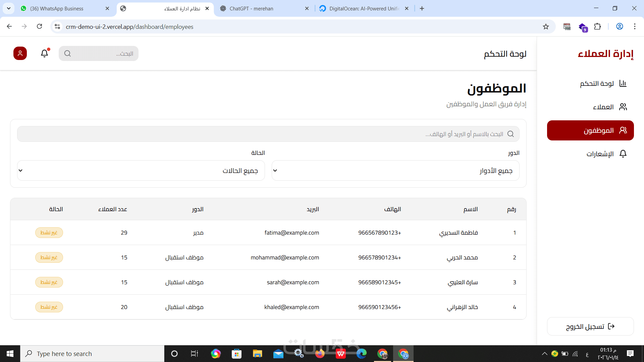Screen dimensions: 644x362
Task: Open the red user profile avatar
Action: click(20, 53)
